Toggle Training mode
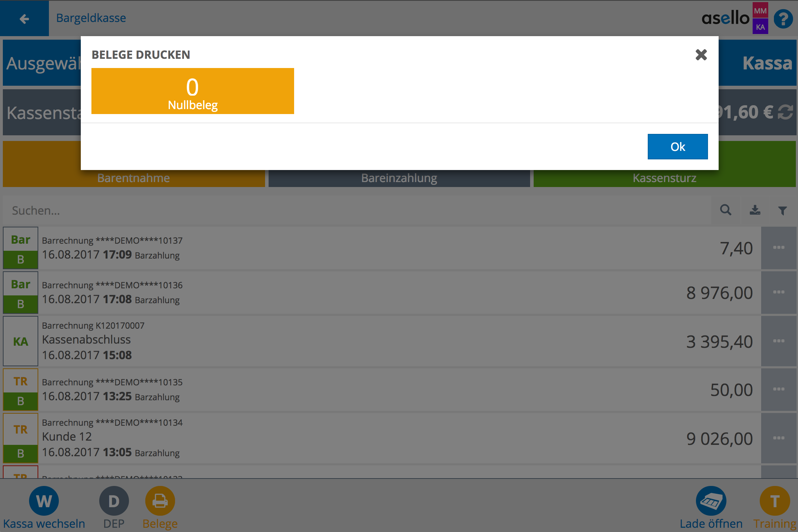The width and height of the screenshot is (798, 532). pos(775,501)
